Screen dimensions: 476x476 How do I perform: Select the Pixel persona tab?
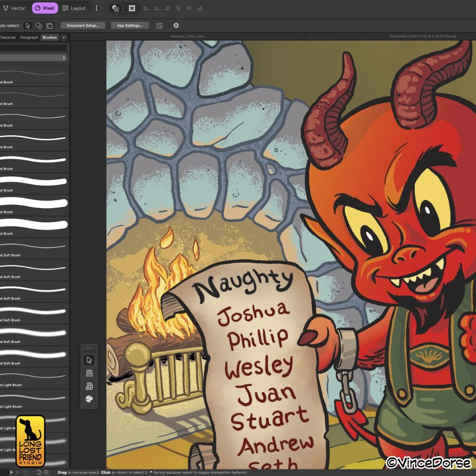45,8
